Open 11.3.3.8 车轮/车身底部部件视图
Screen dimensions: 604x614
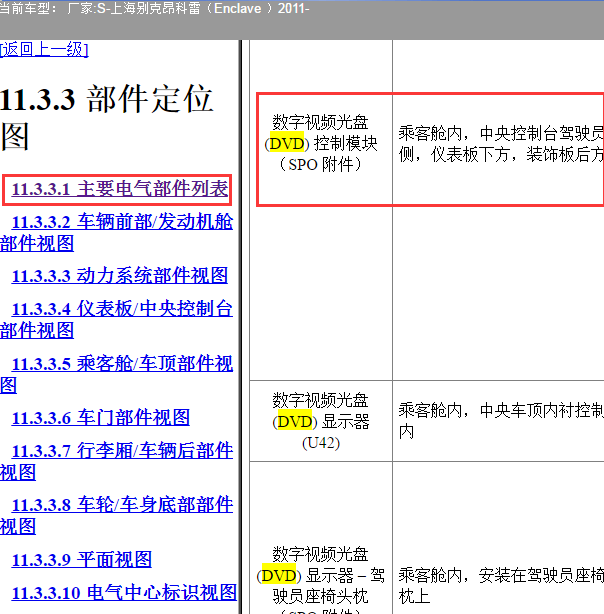coord(116,515)
